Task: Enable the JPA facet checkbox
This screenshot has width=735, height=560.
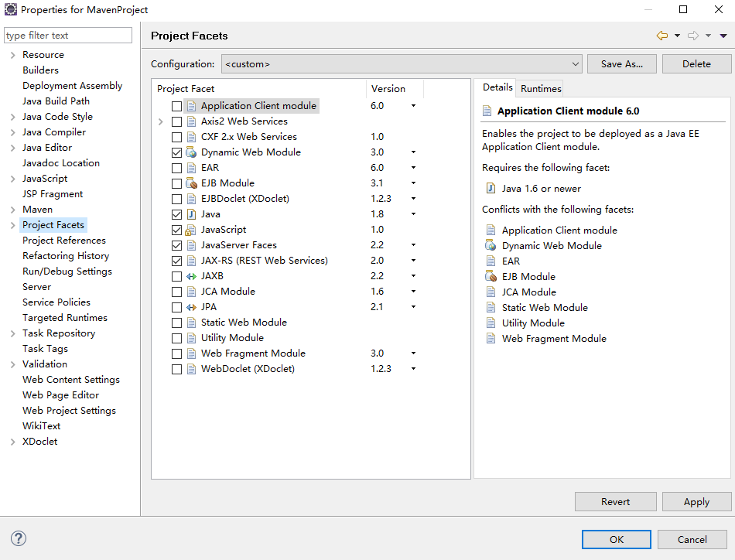Action: click(x=176, y=307)
